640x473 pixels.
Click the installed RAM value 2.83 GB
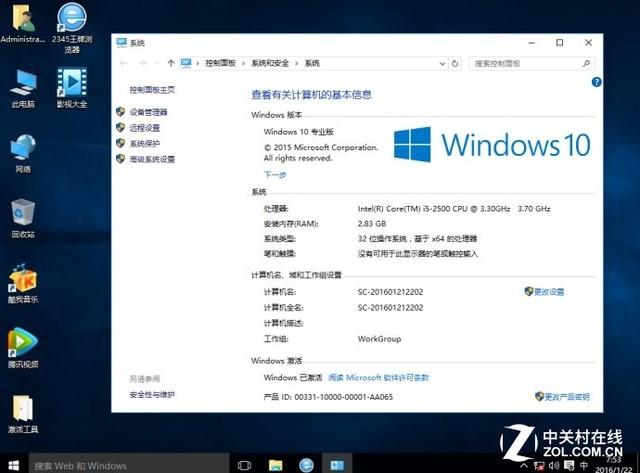[x=372, y=224]
